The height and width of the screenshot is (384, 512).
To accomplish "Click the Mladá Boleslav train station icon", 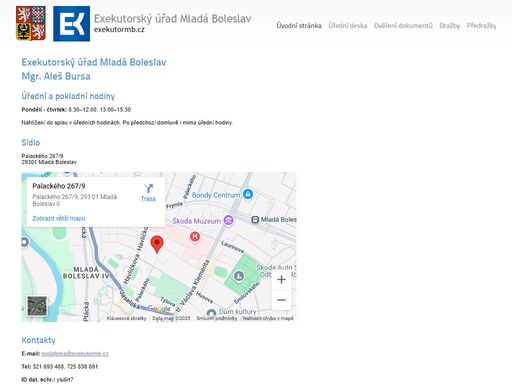I will pos(255,220).
